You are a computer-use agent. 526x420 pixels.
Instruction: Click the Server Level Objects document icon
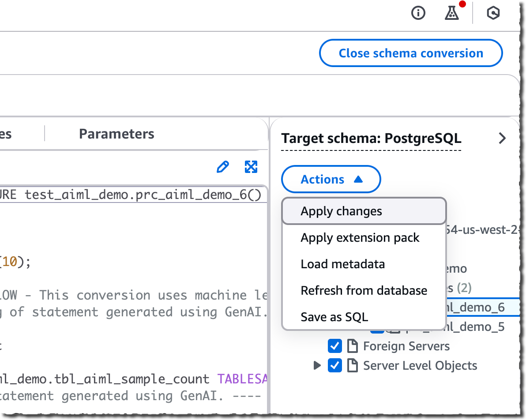[x=352, y=366]
